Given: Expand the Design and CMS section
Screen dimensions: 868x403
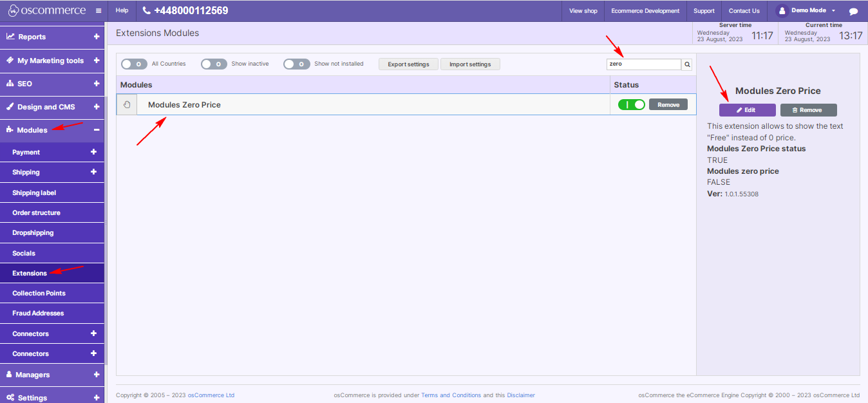Looking at the screenshot, I should pos(97,107).
